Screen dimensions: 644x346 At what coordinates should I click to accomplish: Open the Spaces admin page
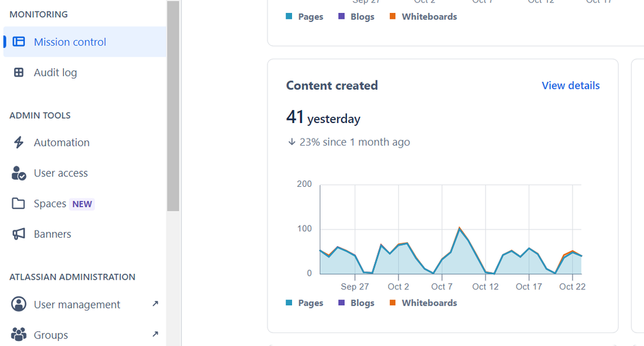(x=84, y=204)
